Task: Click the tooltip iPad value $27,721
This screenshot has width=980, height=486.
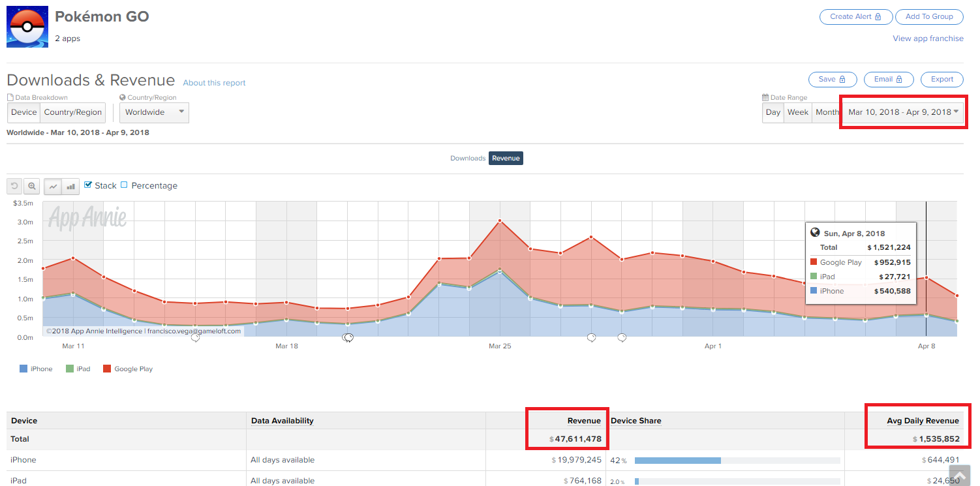Action: point(895,277)
